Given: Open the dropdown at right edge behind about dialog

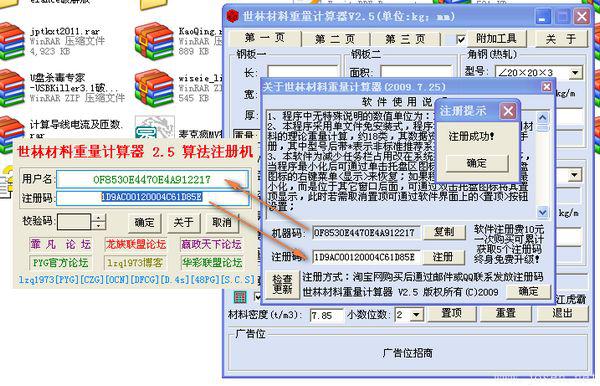Looking at the screenshot, I should coord(574,176).
